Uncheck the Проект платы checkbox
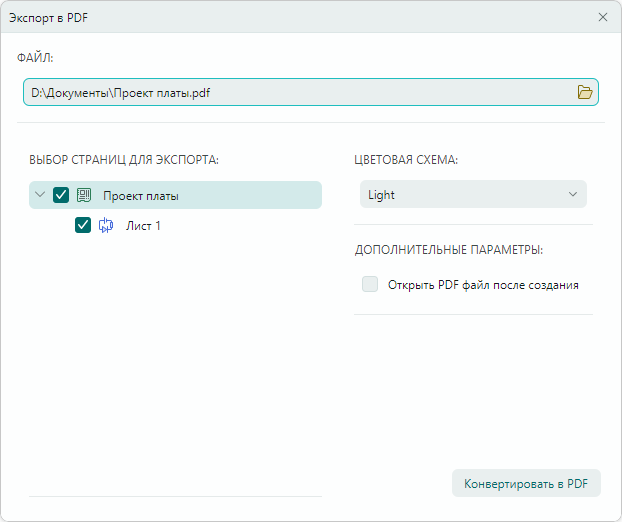The height and width of the screenshot is (522, 622). click(x=61, y=195)
